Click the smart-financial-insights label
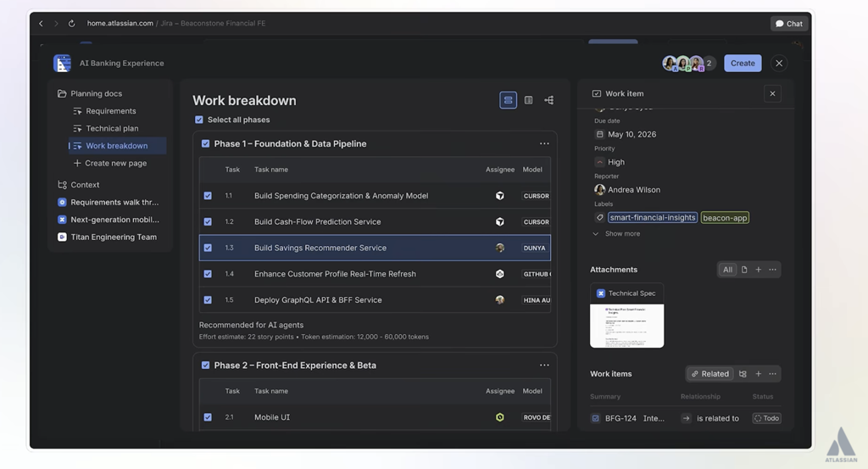This screenshot has height=469, width=868. click(x=653, y=218)
